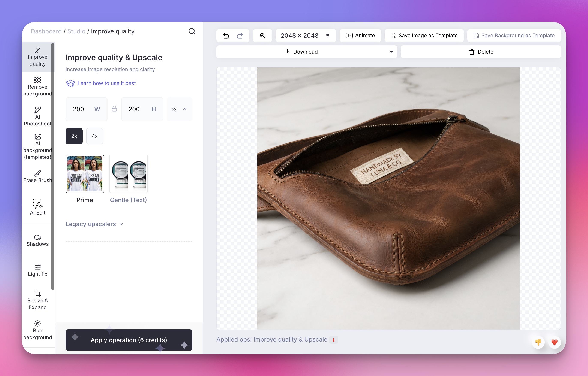Click the zoom magnifier icon

[262, 36]
